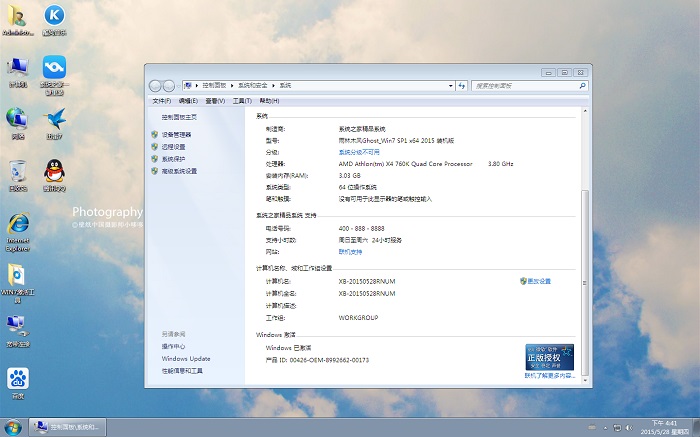This screenshot has height=437, width=700.
Task: Click the search control panel input field
Action: (x=525, y=86)
